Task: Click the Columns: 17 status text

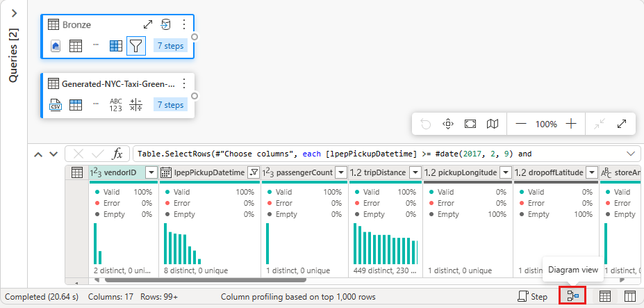Action: pos(111,296)
